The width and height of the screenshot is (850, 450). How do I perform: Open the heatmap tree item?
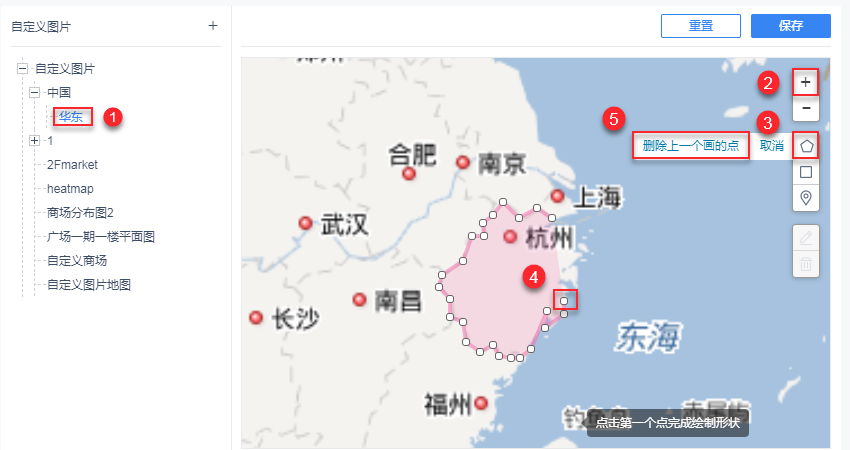click(x=70, y=189)
